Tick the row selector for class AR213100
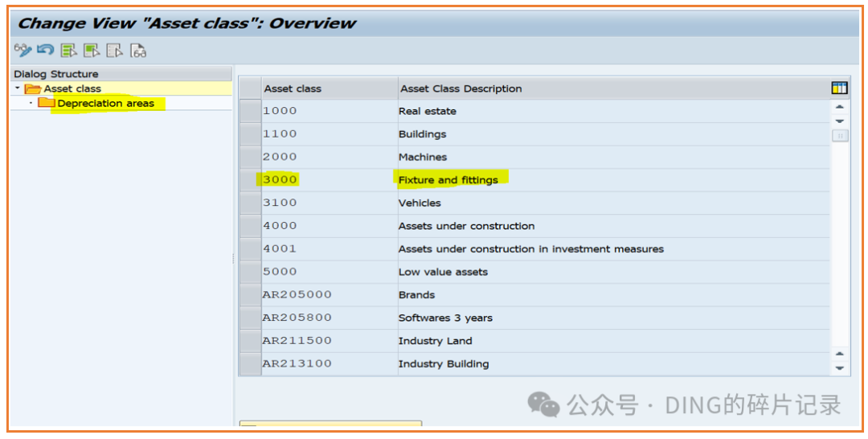Viewport: 868px width, 439px height. 250,363
